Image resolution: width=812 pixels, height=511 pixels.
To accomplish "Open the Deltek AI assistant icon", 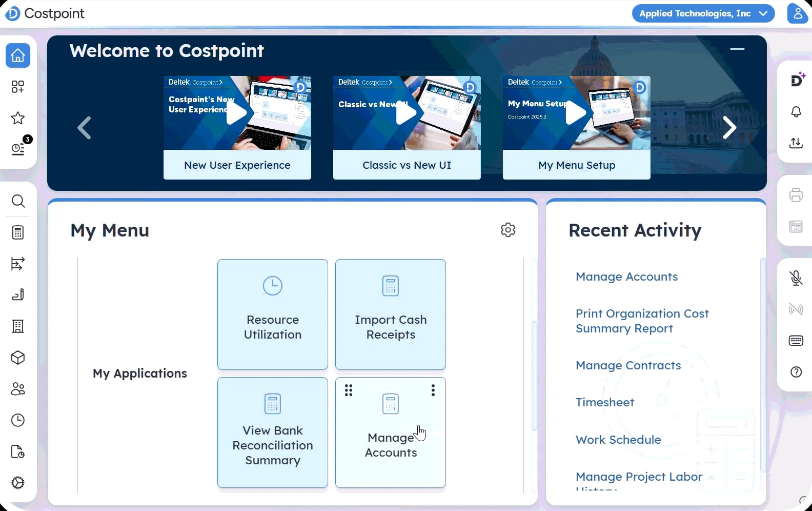I will coord(797,80).
